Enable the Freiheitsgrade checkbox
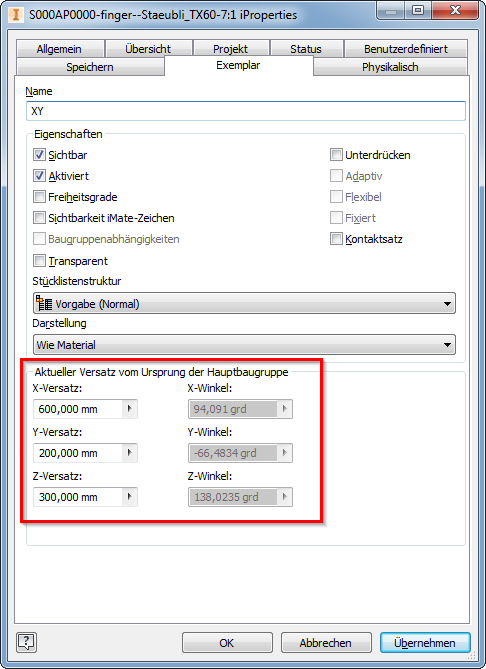Viewport: 486px width, 669px height. [x=39, y=196]
